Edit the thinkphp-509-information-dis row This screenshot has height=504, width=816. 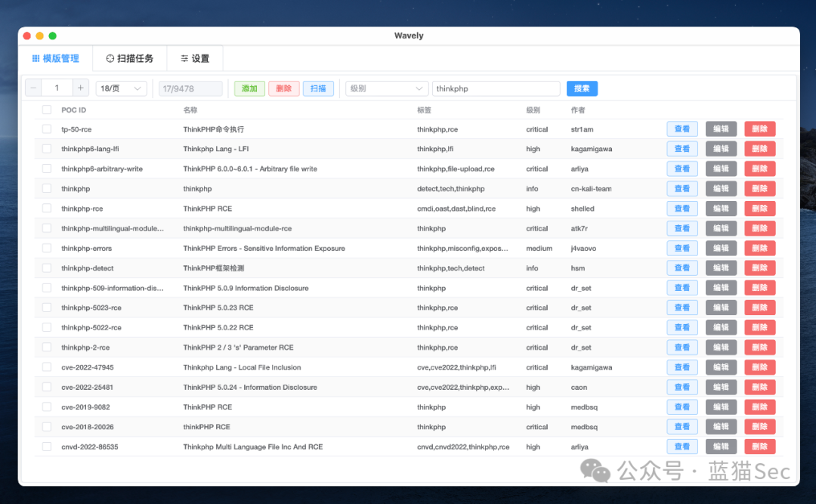coord(721,288)
